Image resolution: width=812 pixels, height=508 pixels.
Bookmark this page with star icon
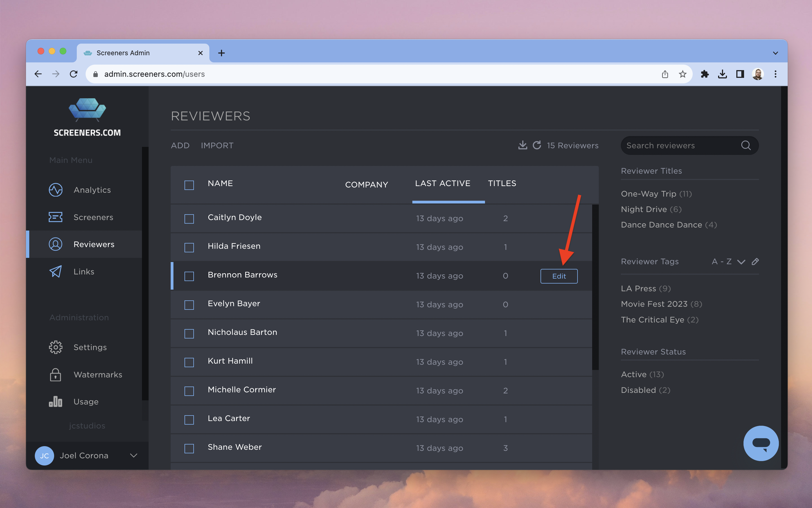pyautogui.click(x=682, y=74)
